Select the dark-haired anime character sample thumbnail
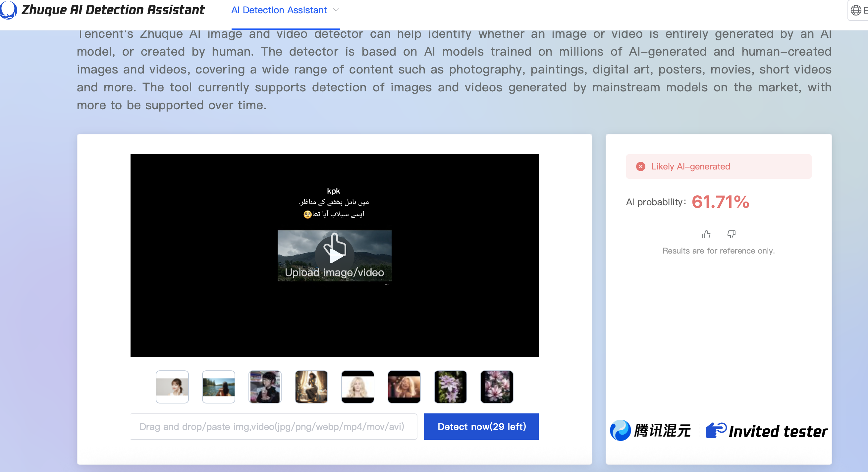The image size is (868, 472). tap(265, 387)
